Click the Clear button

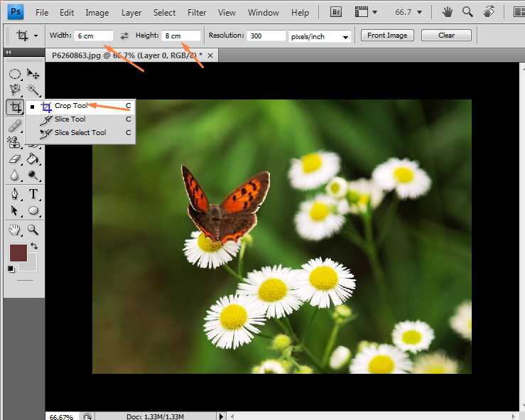pyautogui.click(x=446, y=35)
